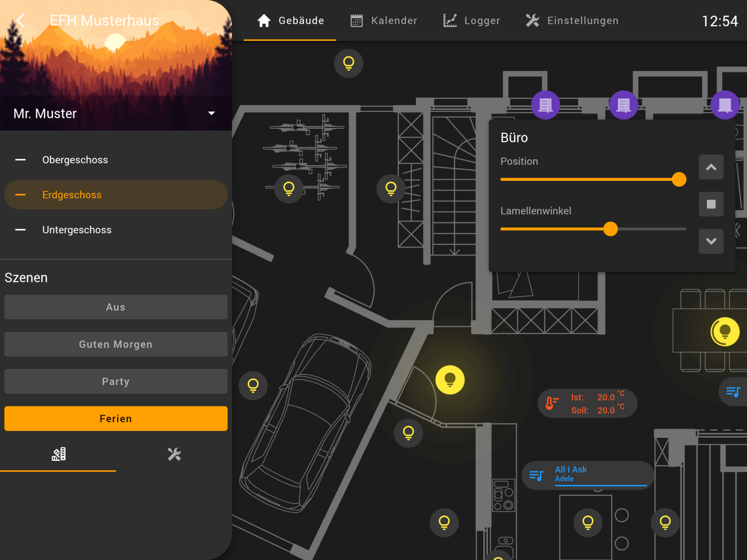The image size is (747, 560).
Task: Select the sidebar building overview tab icon
Action: (x=58, y=454)
